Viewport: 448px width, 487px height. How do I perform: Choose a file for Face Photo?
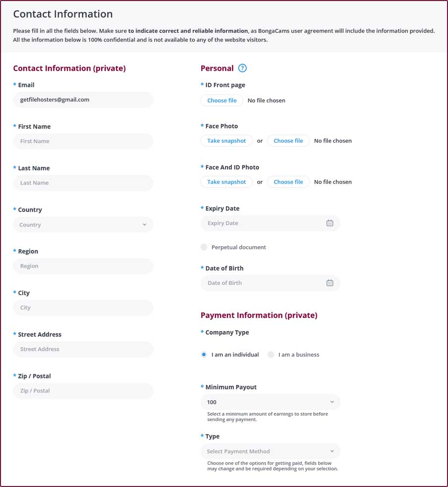pos(288,141)
